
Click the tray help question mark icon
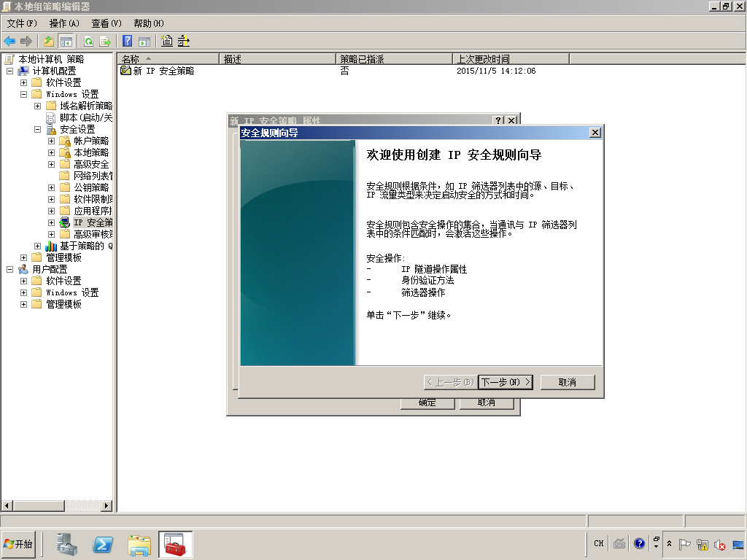639,543
